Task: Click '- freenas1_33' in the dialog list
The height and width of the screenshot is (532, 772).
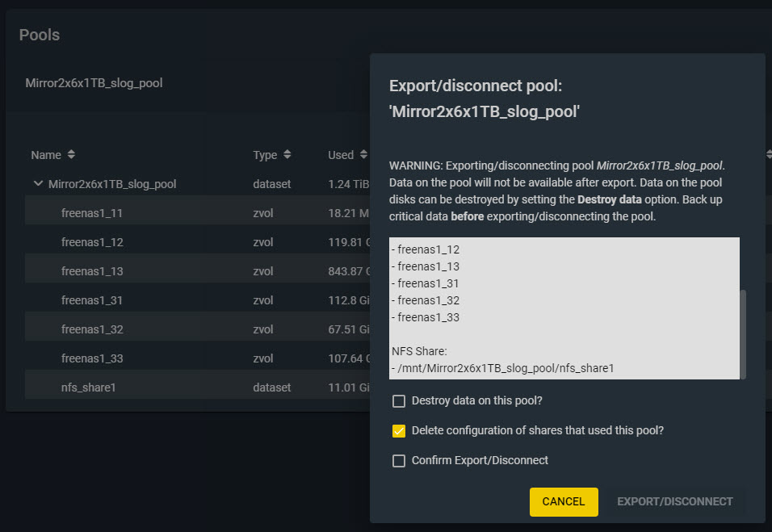Action: tap(426, 317)
